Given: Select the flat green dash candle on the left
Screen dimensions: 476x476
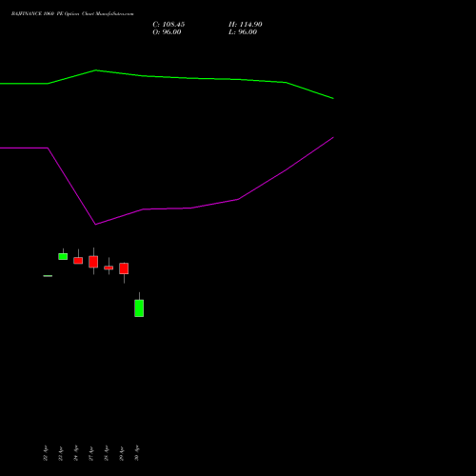Looking at the screenshot, I should point(48,276).
